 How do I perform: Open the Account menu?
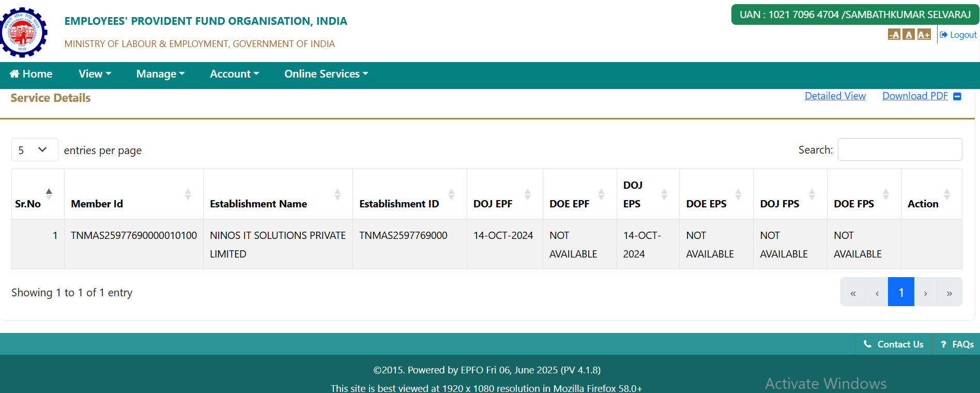[x=234, y=74]
